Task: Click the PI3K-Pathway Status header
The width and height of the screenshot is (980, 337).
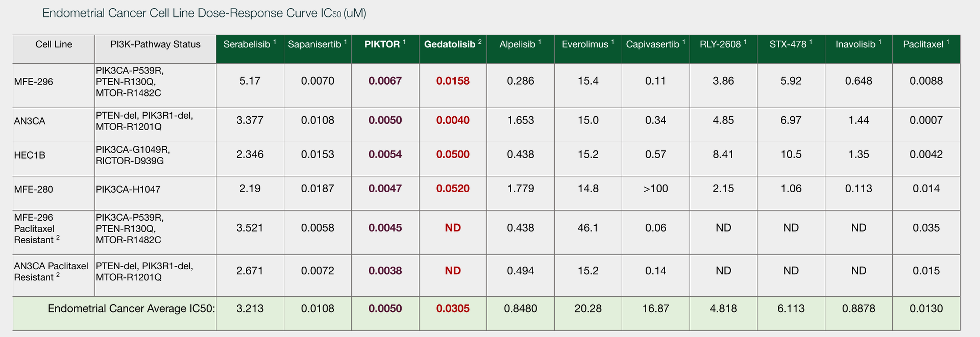Action: (x=155, y=44)
